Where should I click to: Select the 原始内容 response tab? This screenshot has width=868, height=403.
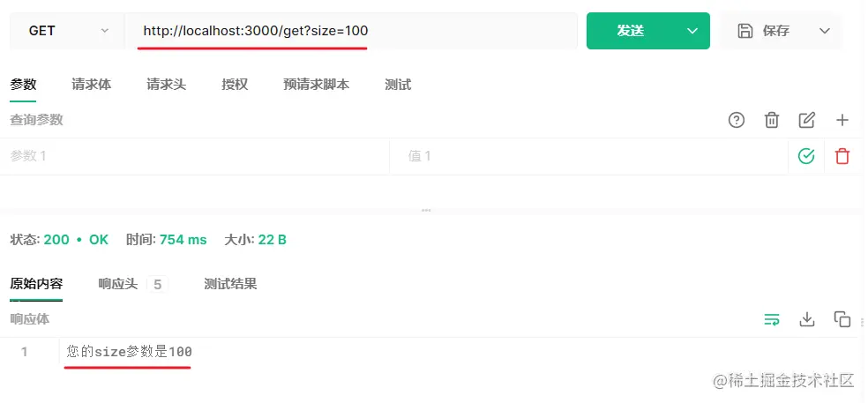coord(36,284)
